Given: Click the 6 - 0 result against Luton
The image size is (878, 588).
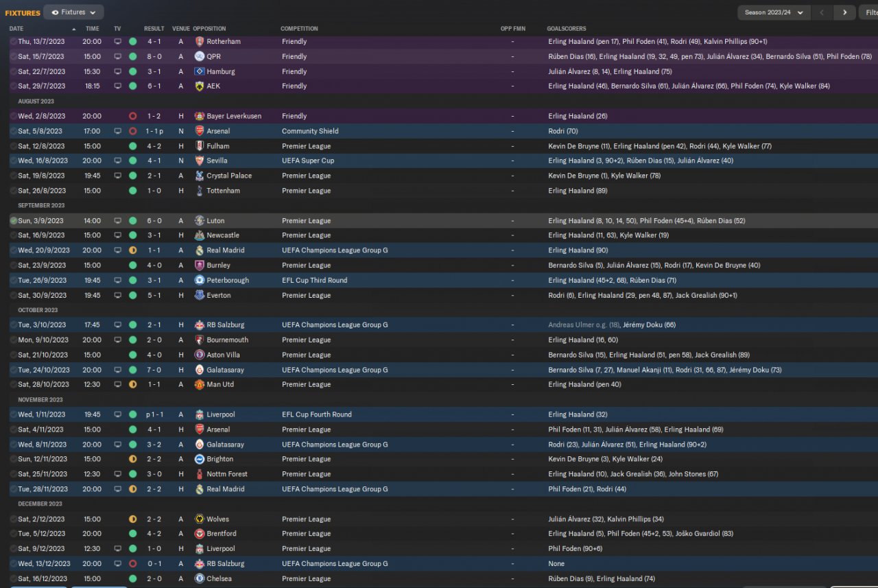Looking at the screenshot, I should tap(154, 221).
